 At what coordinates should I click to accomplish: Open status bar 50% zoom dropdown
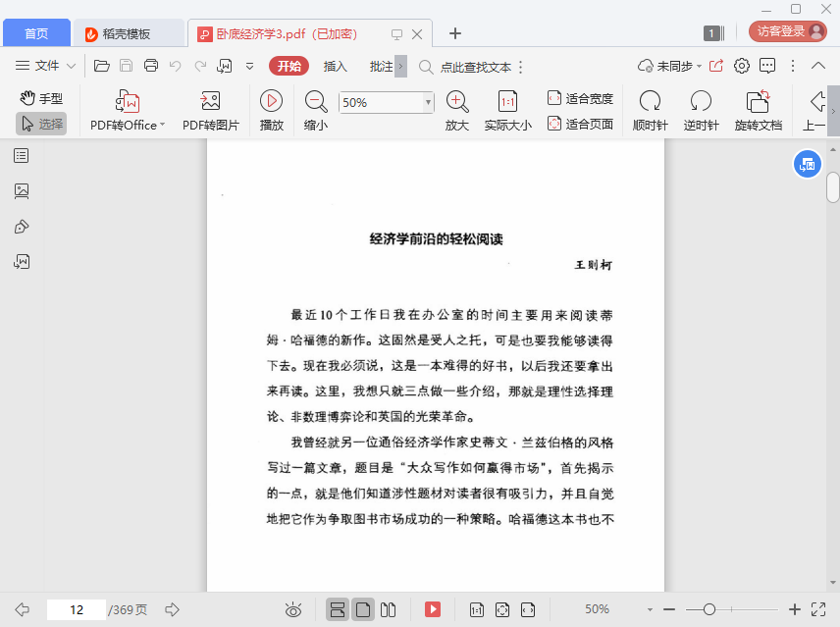pos(650,609)
